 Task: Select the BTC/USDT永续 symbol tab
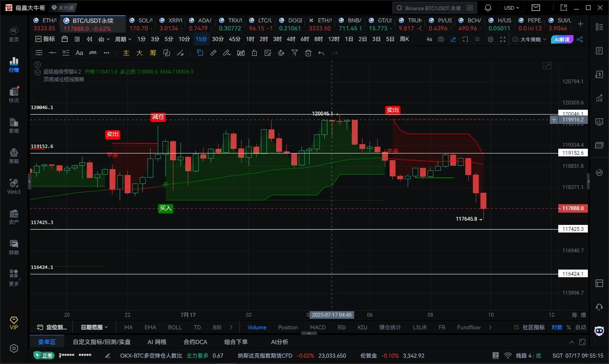point(93,24)
